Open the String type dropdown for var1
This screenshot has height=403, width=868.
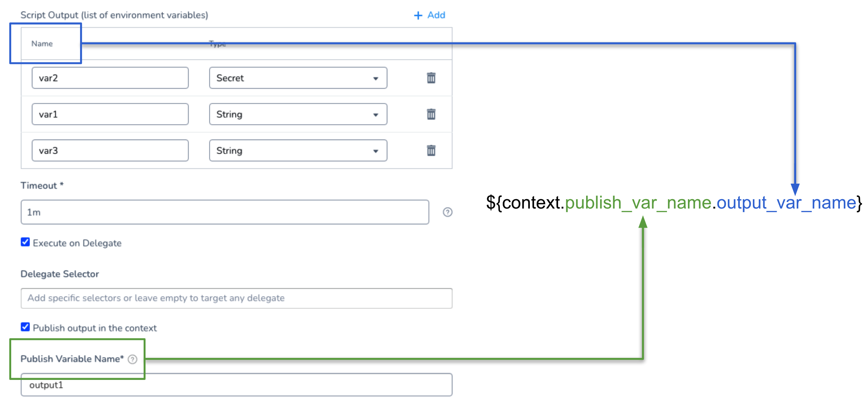(298, 114)
